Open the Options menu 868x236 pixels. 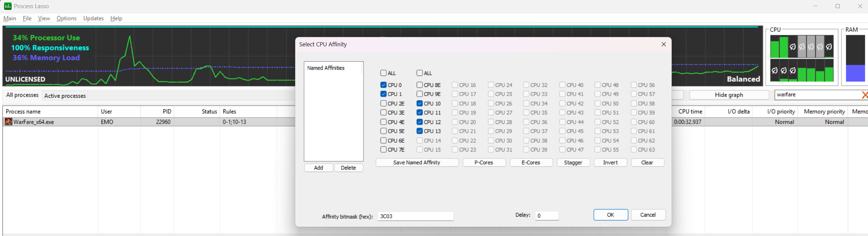pyautogui.click(x=66, y=18)
